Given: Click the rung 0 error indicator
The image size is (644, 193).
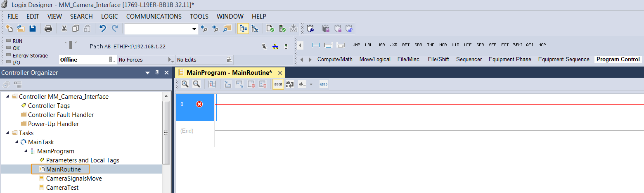Looking at the screenshot, I should tap(199, 104).
